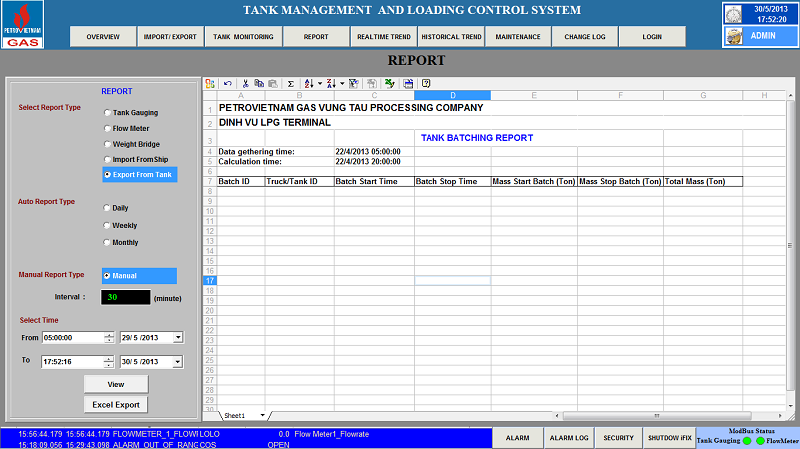Open the REALTIME TREND page
Image resolution: width=800 pixels, height=449 pixels.
[384, 37]
